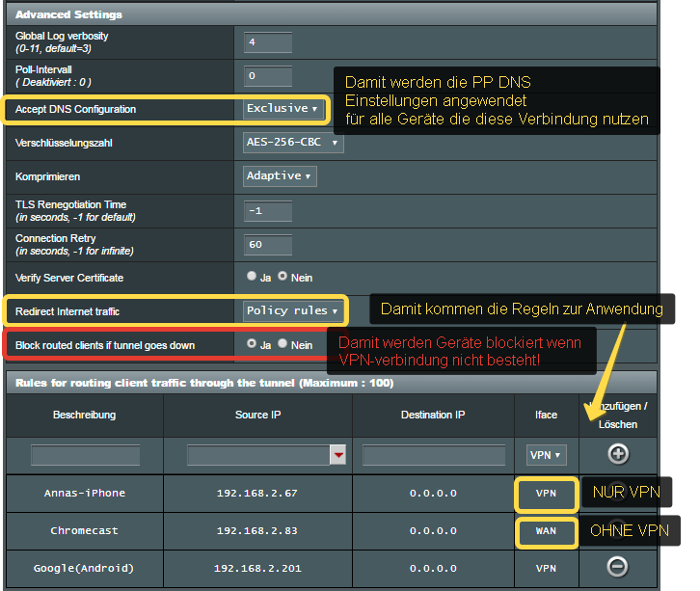The width and height of the screenshot is (700, 591).
Task: Click the Source IP input field
Action: click(258, 455)
